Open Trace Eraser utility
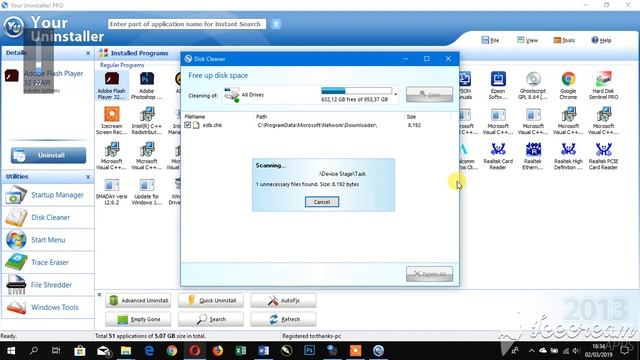This screenshot has width=640, height=360. (x=48, y=262)
